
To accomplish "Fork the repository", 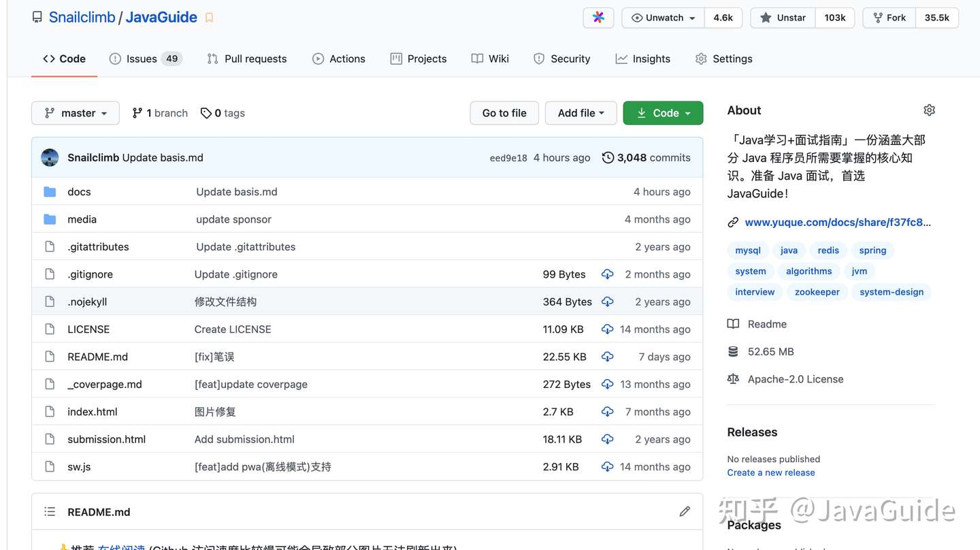I will coord(889,18).
